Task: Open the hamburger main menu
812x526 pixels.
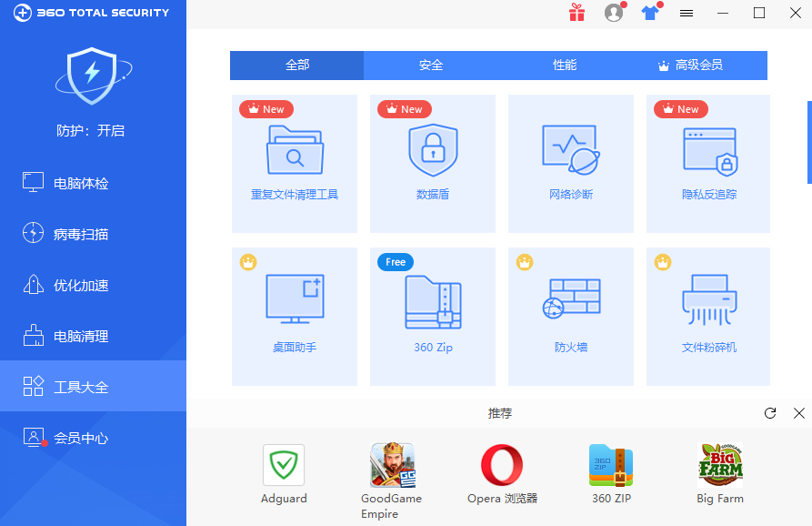Action: coord(686,13)
